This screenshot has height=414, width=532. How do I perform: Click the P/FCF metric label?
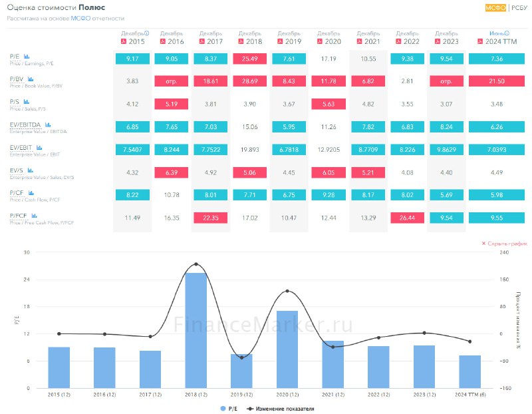[x=19, y=216]
